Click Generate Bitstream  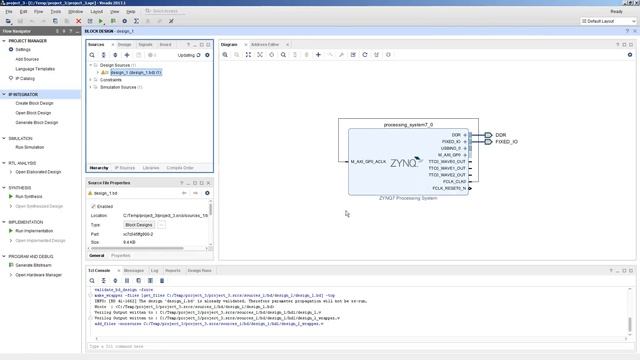point(33,265)
